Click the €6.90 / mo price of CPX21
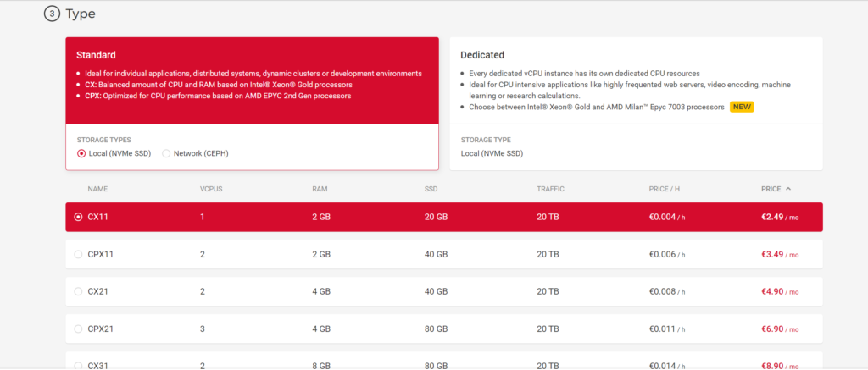Screen dimensions: 868x370 pyautogui.click(x=780, y=329)
